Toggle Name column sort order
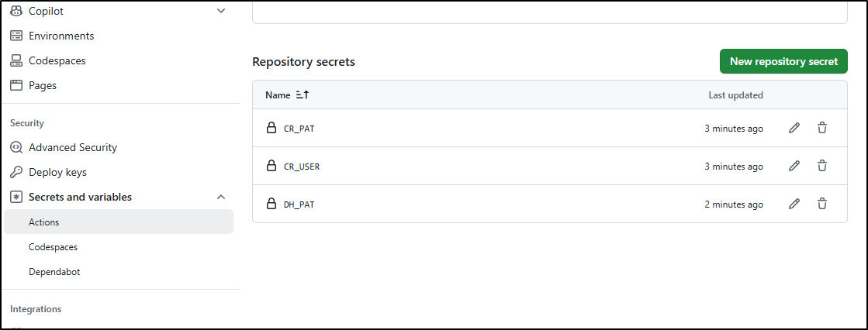Screen dimensions: 868x330 (x=303, y=95)
